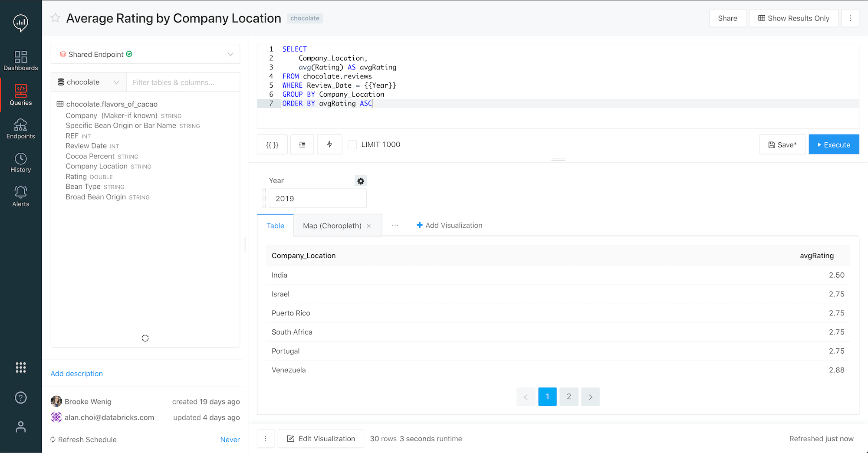
Task: Open the query overflow menu beside Share
Action: click(850, 18)
